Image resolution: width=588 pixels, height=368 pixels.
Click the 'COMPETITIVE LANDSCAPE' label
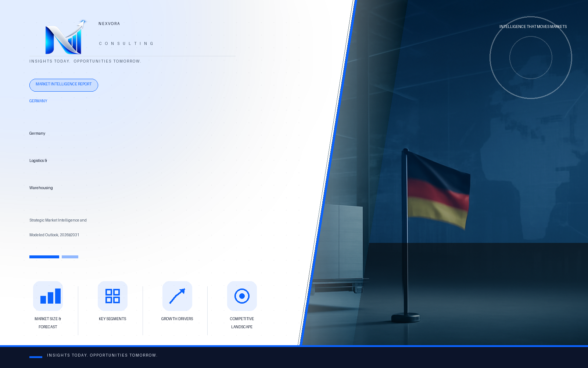(242, 323)
